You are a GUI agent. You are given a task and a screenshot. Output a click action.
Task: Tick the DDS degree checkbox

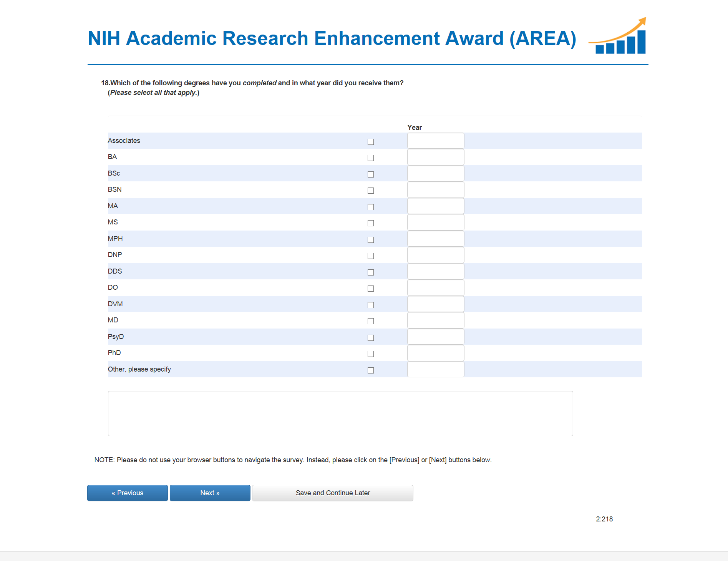371,272
